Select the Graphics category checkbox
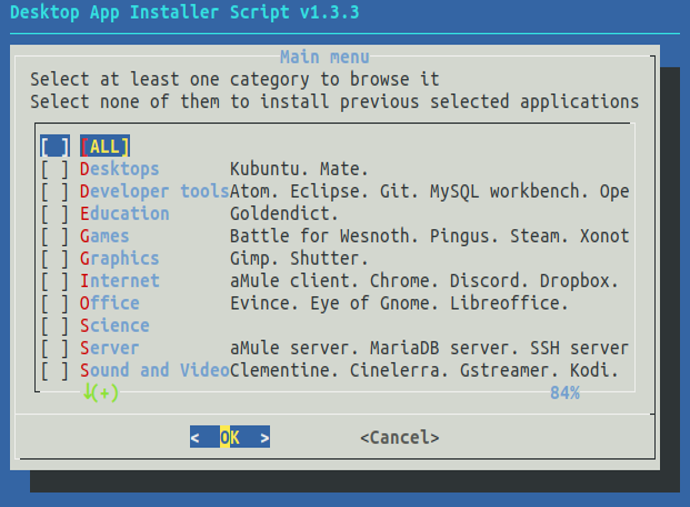Viewport: 690px width, 507px height. [x=55, y=259]
